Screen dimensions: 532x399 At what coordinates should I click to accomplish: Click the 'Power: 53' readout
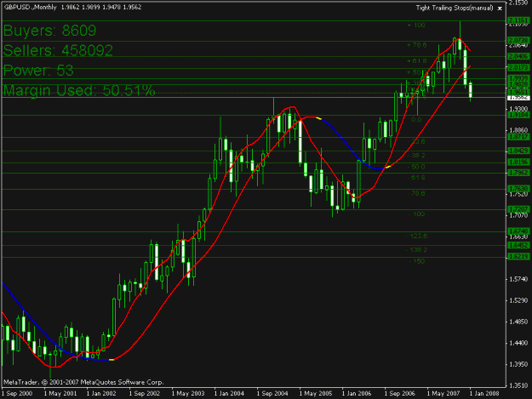tap(38, 71)
